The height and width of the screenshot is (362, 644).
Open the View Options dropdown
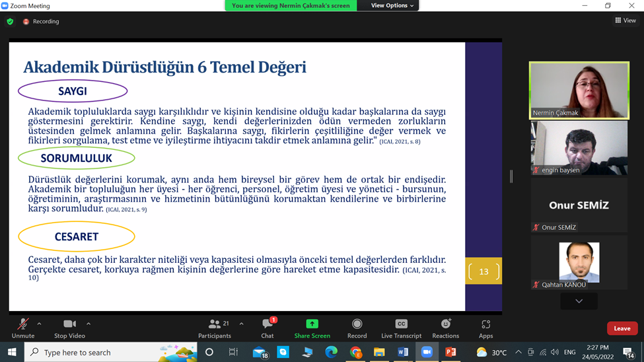point(392,5)
